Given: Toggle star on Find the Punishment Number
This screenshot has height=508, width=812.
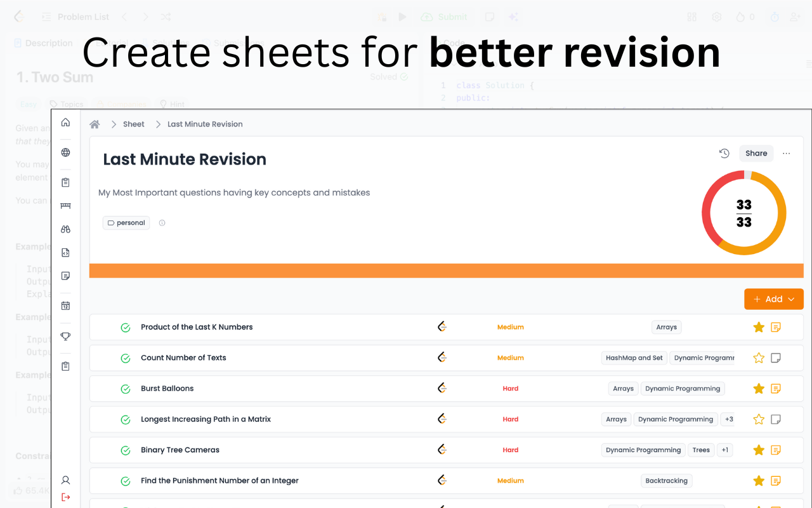Looking at the screenshot, I should [x=758, y=481].
